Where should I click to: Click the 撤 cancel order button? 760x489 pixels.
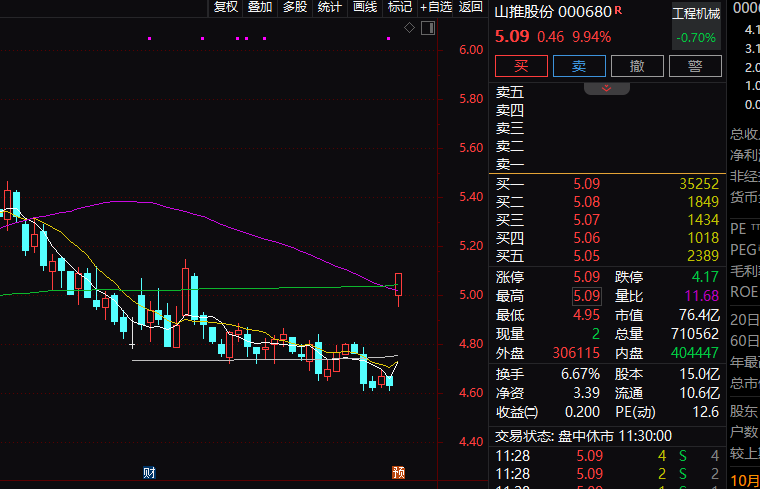pyautogui.click(x=637, y=66)
